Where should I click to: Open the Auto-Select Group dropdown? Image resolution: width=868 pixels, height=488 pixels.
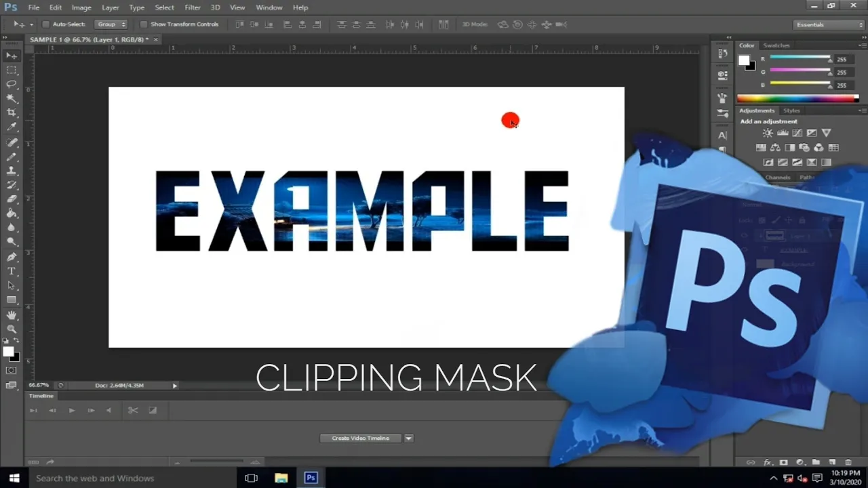coord(111,24)
